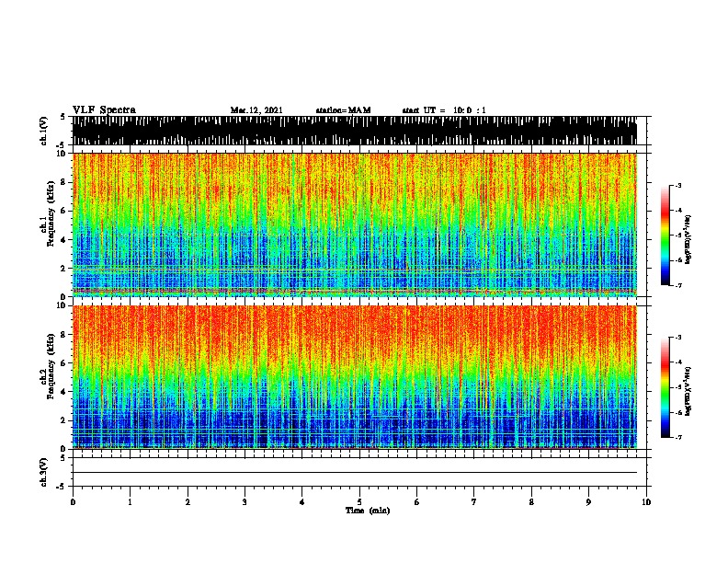Click the ch.1 color bar log(PSD) units label
Screen dimensions: 728x563
click(x=688, y=239)
